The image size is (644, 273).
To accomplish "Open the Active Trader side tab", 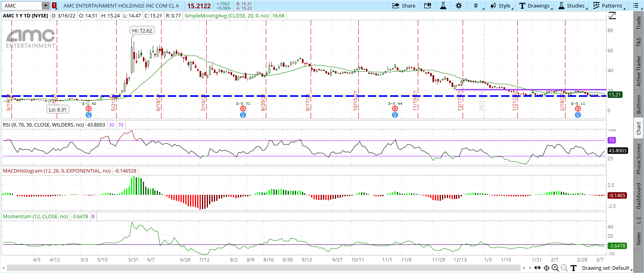I will (638, 71).
